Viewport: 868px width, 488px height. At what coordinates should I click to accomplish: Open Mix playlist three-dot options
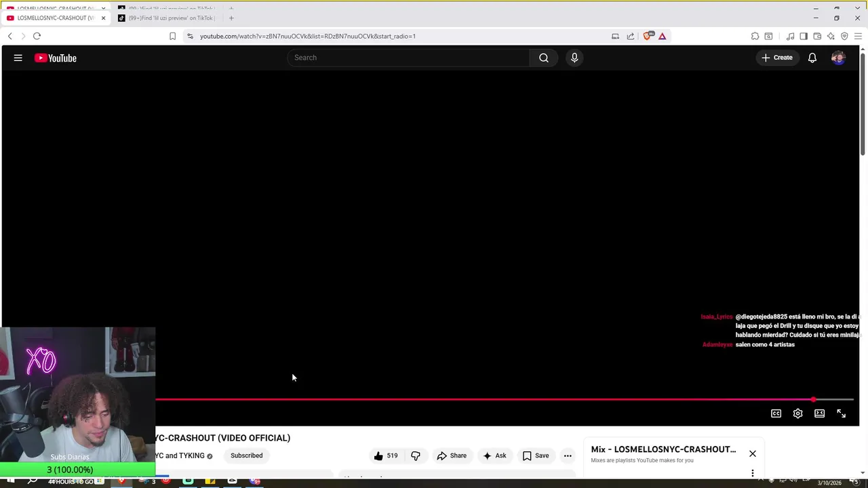click(x=752, y=472)
